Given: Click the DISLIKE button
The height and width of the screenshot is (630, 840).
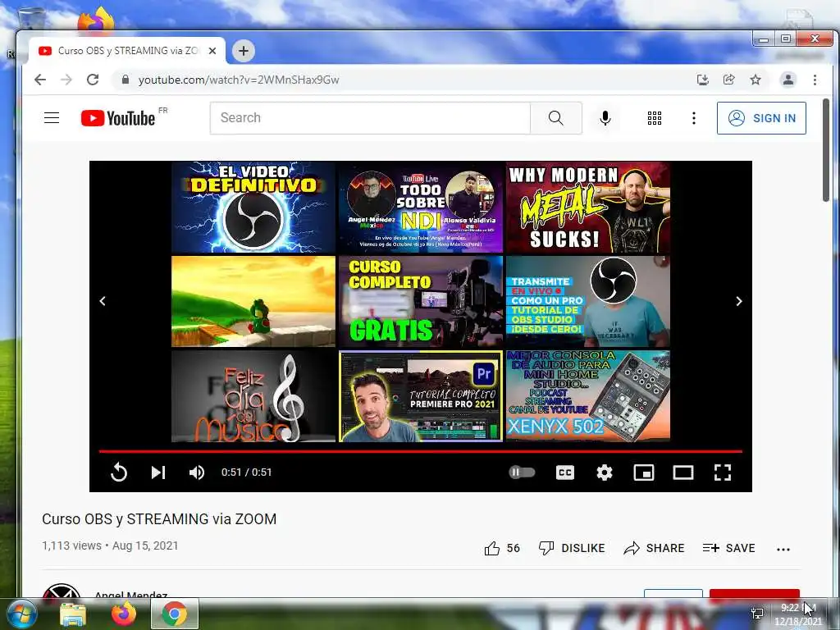Looking at the screenshot, I should (572, 548).
